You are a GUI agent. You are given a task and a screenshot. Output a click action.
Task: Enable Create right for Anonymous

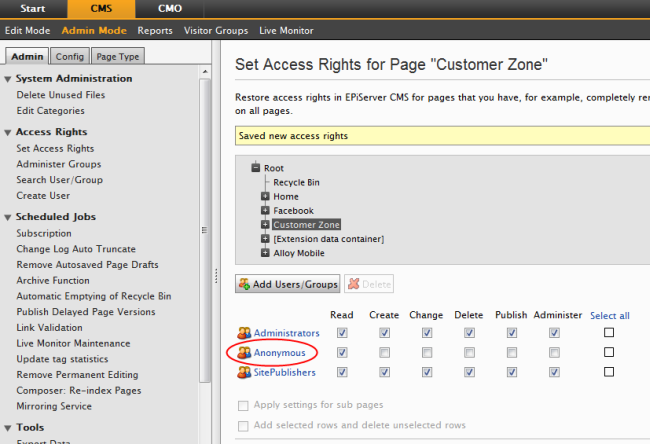coord(383,353)
